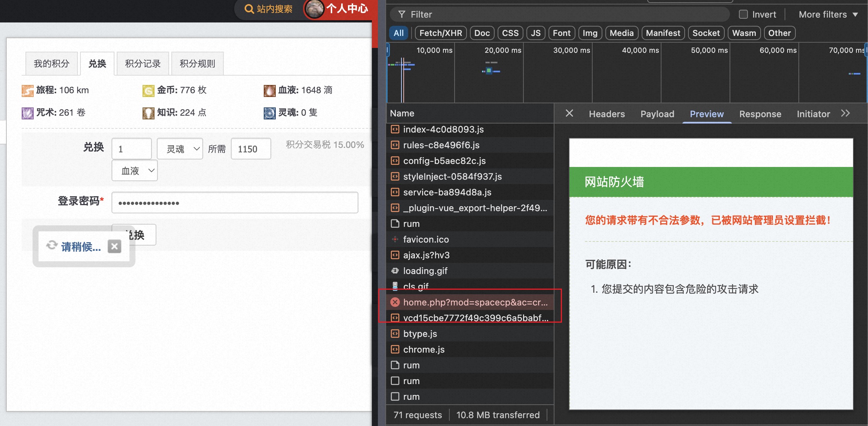Image resolution: width=868 pixels, height=426 pixels.
Task: Click the filter funnel icon
Action: coord(402,14)
